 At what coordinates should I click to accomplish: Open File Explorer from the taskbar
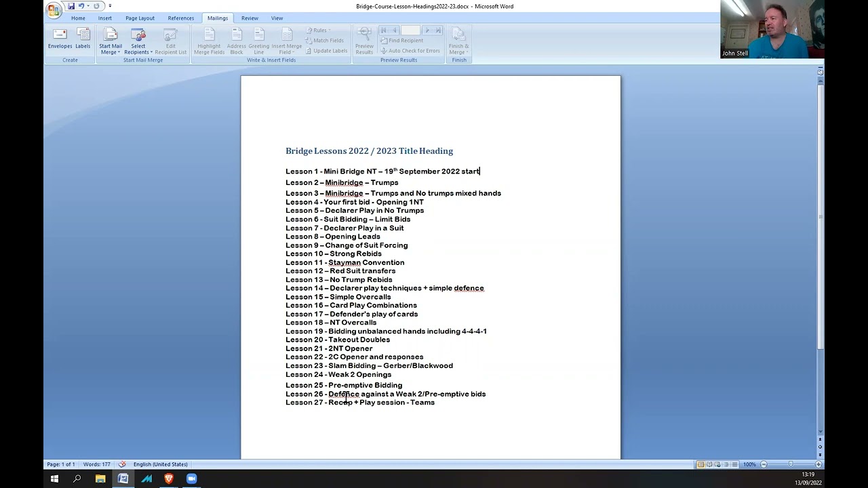click(x=100, y=479)
